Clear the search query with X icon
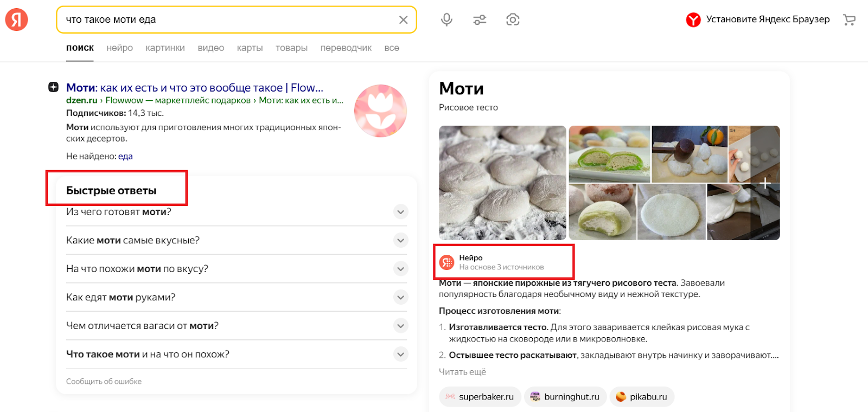868x412 pixels. click(403, 20)
